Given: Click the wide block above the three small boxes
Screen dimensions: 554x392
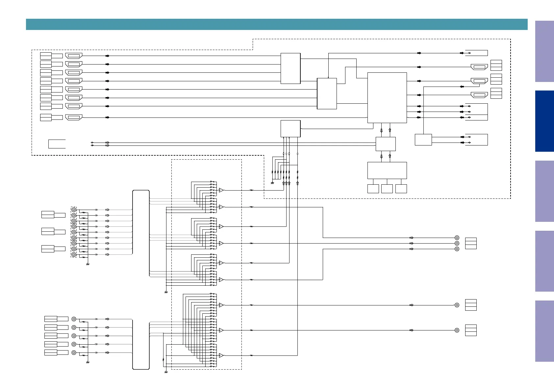Looking at the screenshot, I should pos(387,170).
